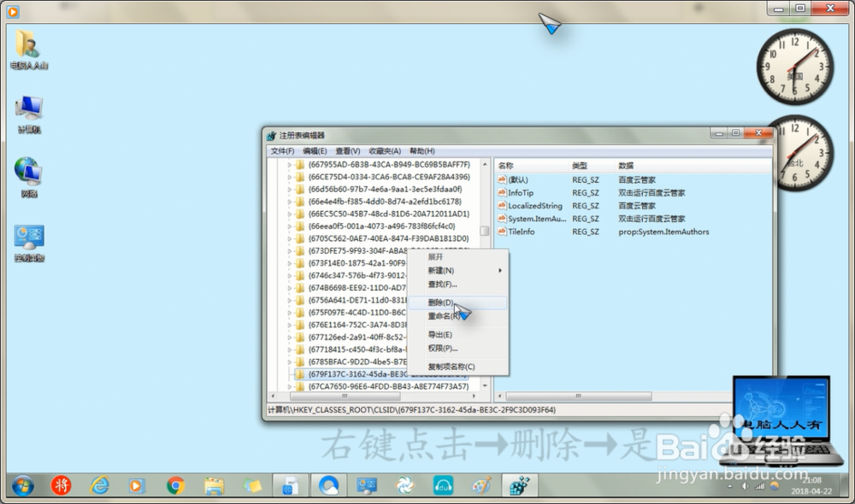Expand the {66e4e4fb-f385-4dd0-8d74-a2efd1bc6178} key

(x=290, y=202)
